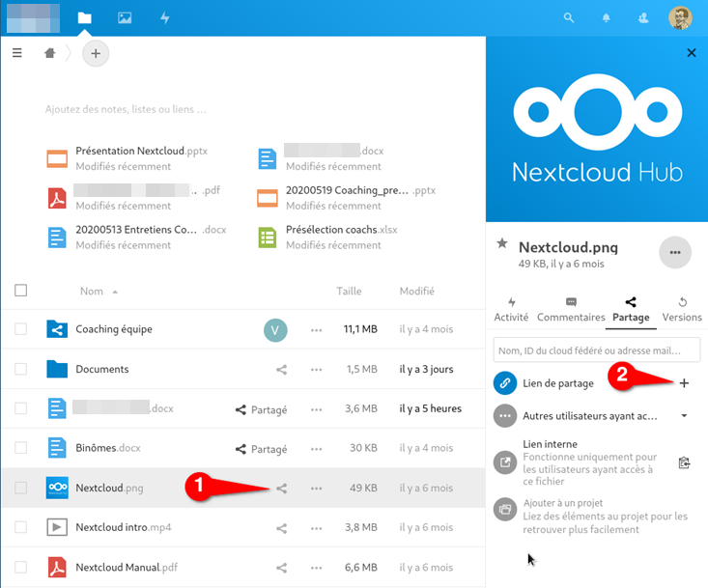The height and width of the screenshot is (588, 708).
Task: Click the new file plus button
Action: pos(95,54)
